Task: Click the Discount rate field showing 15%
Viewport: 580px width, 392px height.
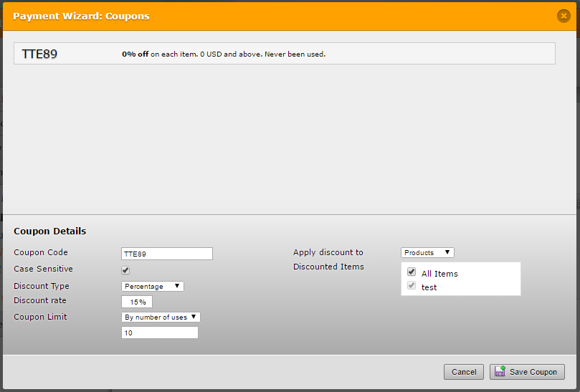Action: 137,302
